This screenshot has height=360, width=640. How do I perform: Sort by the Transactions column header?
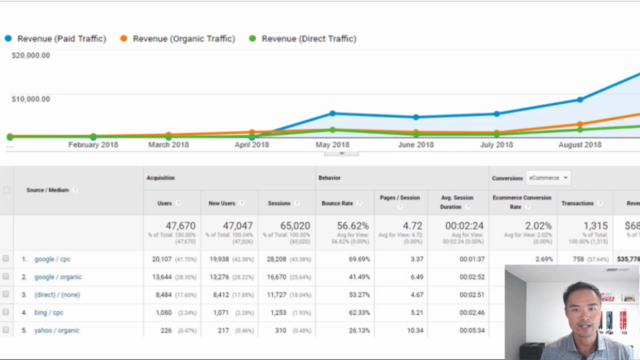tap(578, 203)
